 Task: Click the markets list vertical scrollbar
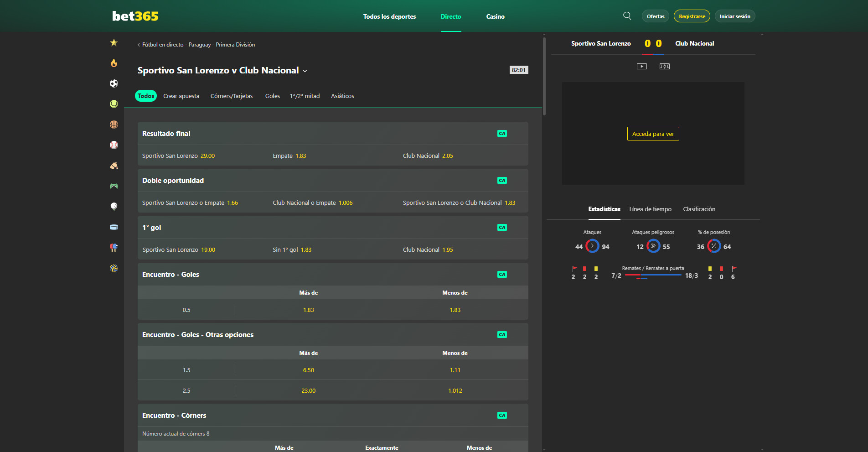pyautogui.click(x=544, y=76)
